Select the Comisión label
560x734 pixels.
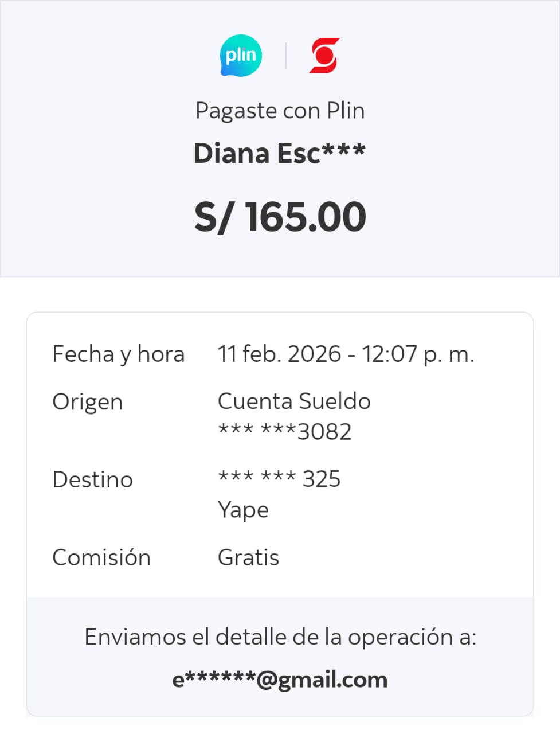coord(101,557)
